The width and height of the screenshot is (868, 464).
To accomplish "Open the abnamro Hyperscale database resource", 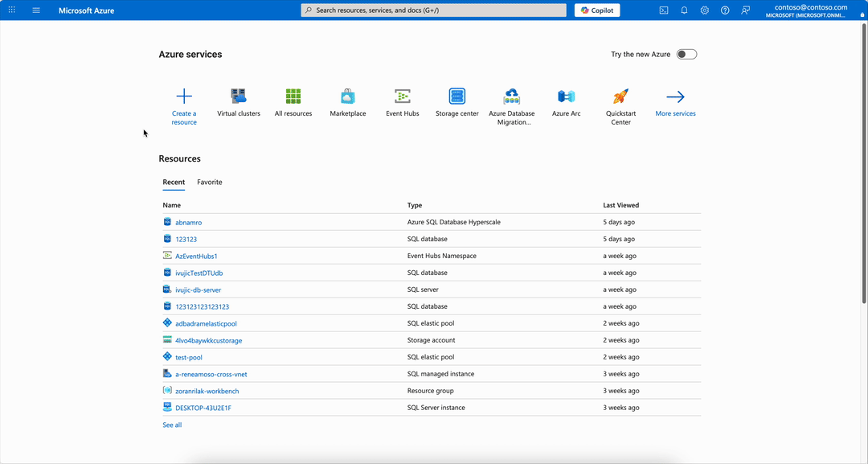I will pos(188,222).
